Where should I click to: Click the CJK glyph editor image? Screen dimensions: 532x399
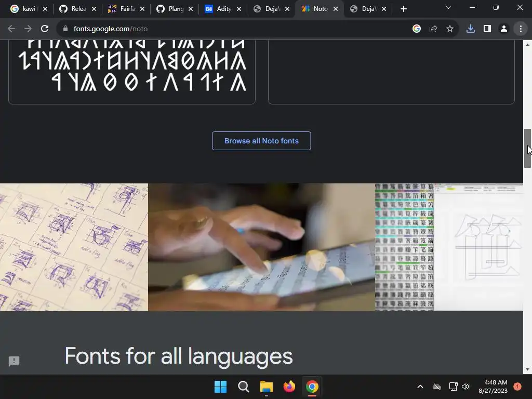pyautogui.click(x=449, y=247)
